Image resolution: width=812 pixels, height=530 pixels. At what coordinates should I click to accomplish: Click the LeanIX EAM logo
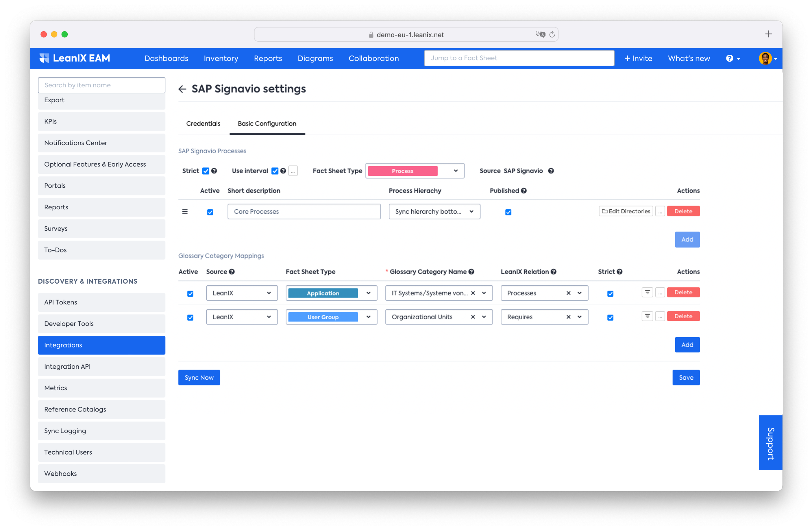pos(75,58)
